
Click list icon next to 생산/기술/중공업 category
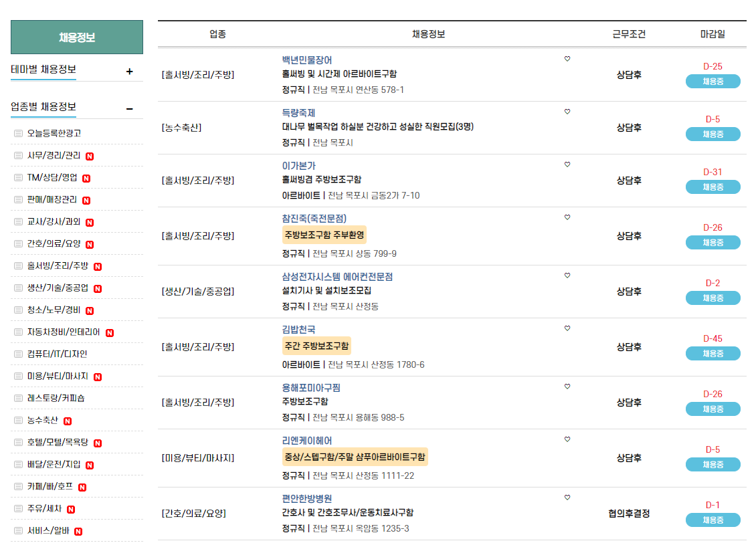tap(18, 288)
